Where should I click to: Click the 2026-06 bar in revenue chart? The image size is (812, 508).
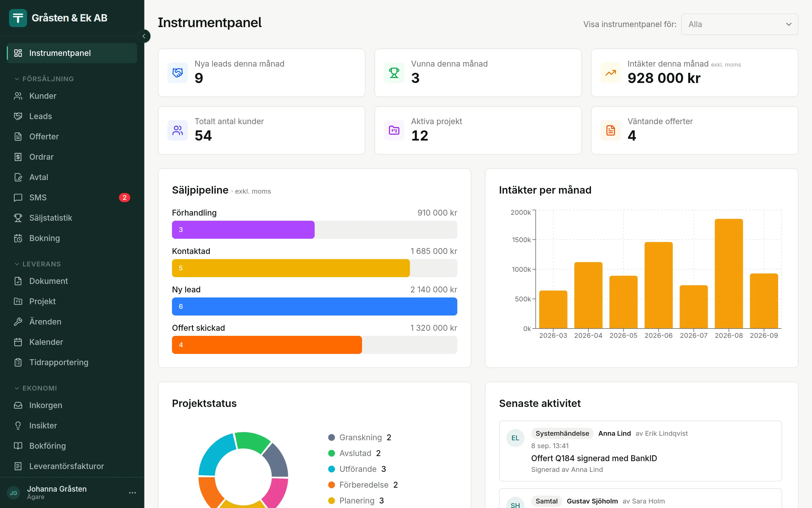[658, 285]
